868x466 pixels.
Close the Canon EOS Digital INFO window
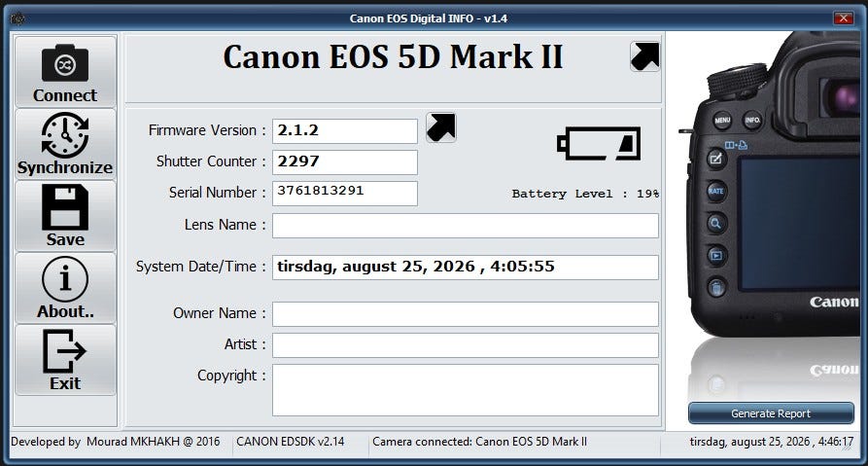[x=843, y=18]
